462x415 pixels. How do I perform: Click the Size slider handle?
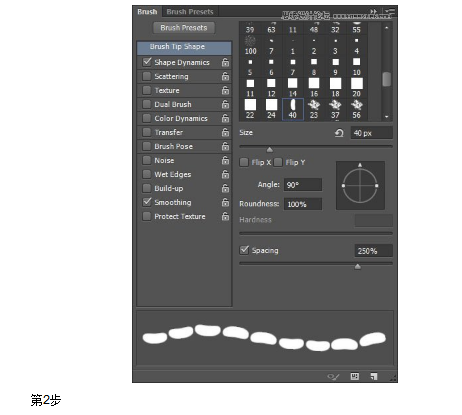270,149
